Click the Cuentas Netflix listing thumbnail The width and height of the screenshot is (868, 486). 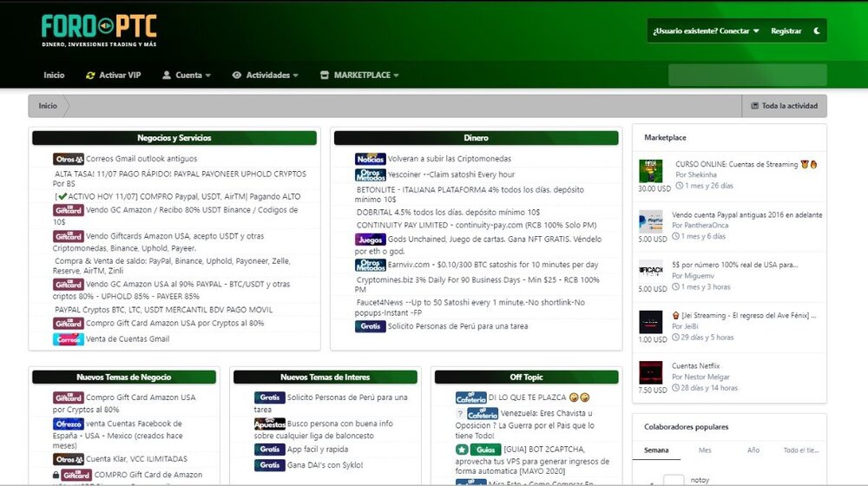(x=650, y=372)
